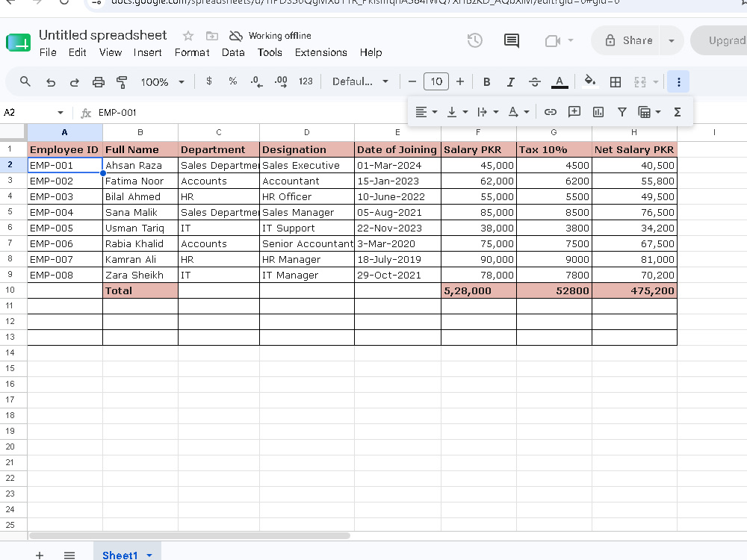Click the insert comment icon
Viewport: 747px width, 560px height.
pos(574,111)
